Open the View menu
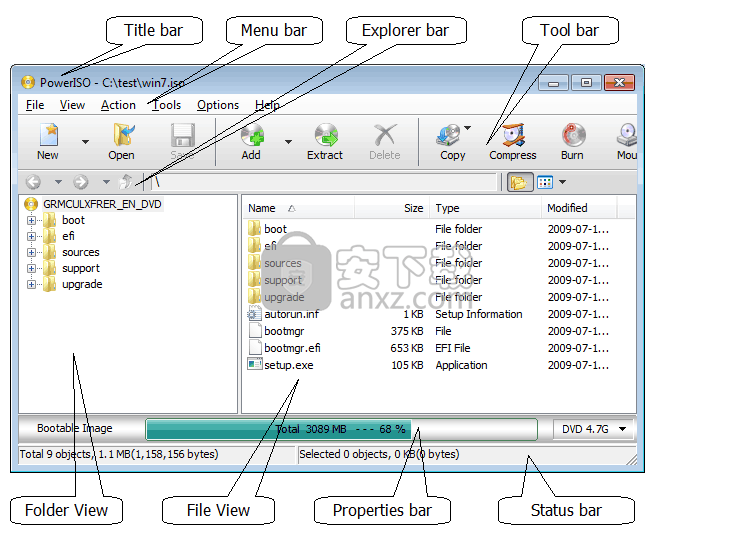 click(x=72, y=105)
